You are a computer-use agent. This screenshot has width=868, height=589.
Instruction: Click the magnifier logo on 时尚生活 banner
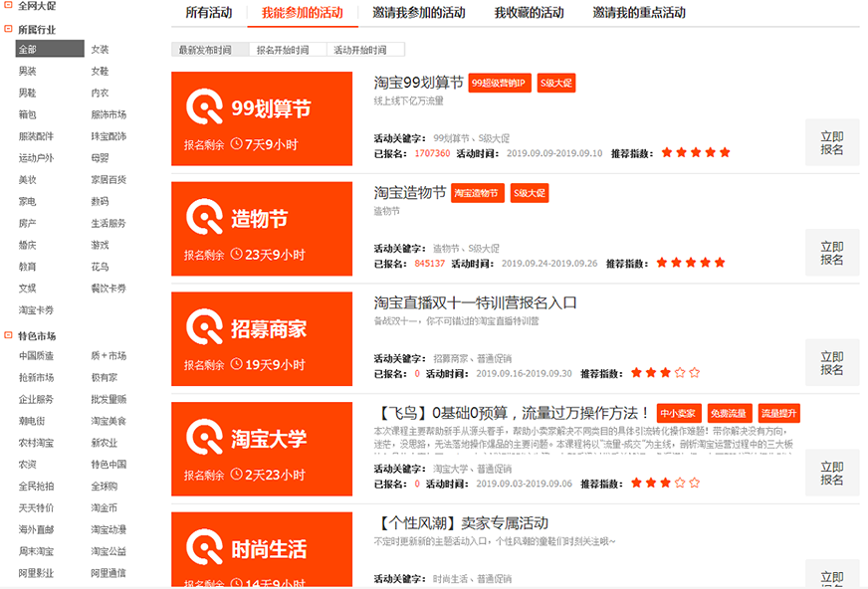(x=204, y=547)
